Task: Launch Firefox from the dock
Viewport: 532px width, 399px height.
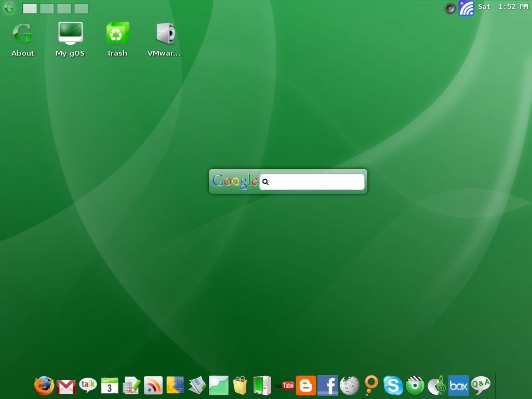Action: [x=44, y=385]
